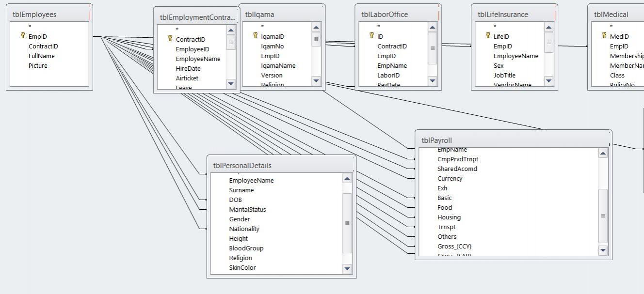
Task: Select the DOB field in tblPersonalDetails
Action: click(235, 200)
